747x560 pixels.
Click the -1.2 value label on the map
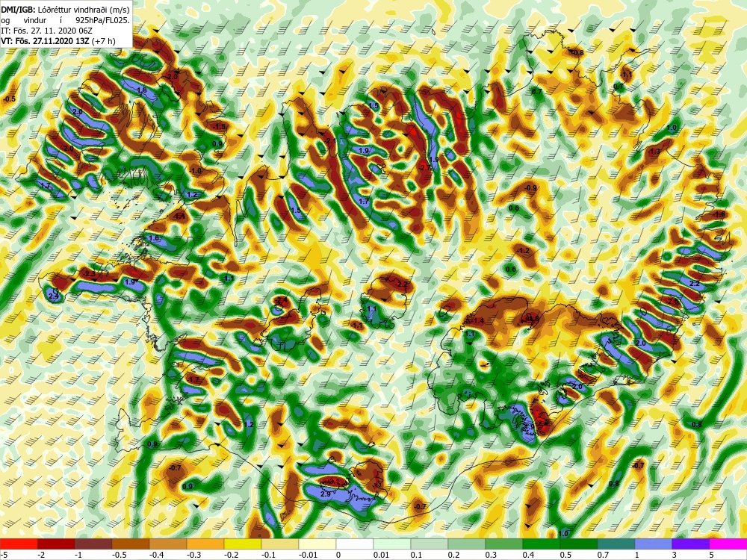[x=523, y=250]
